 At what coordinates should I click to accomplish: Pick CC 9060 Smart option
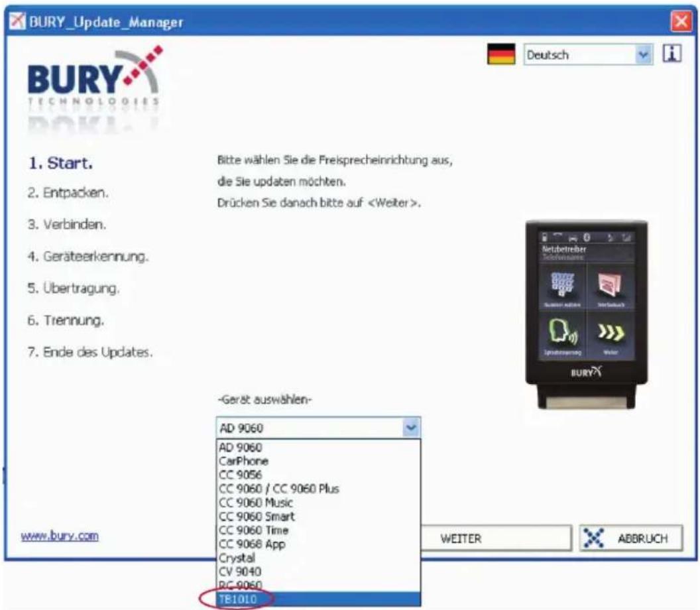(318, 517)
